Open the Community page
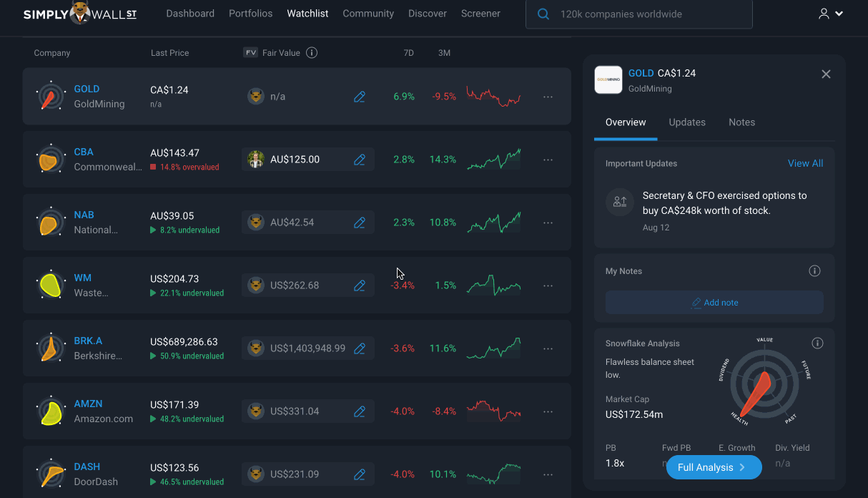 pyautogui.click(x=368, y=14)
